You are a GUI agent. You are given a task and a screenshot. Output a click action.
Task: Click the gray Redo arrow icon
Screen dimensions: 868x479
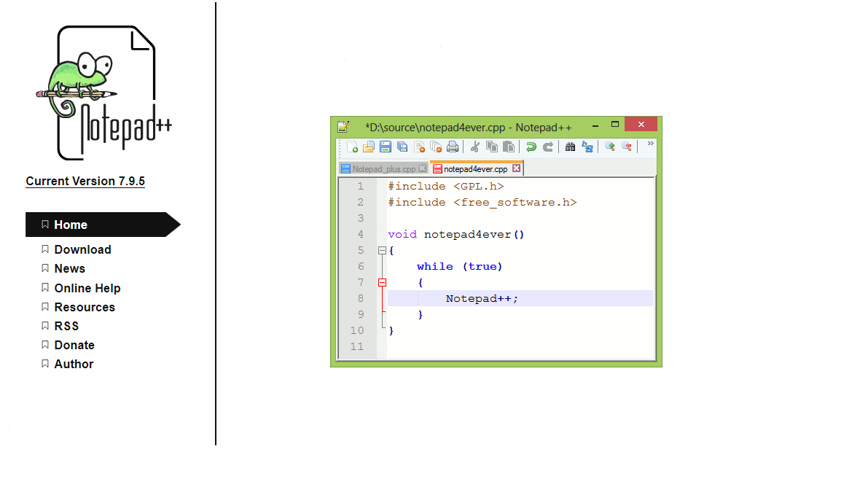pyautogui.click(x=548, y=147)
